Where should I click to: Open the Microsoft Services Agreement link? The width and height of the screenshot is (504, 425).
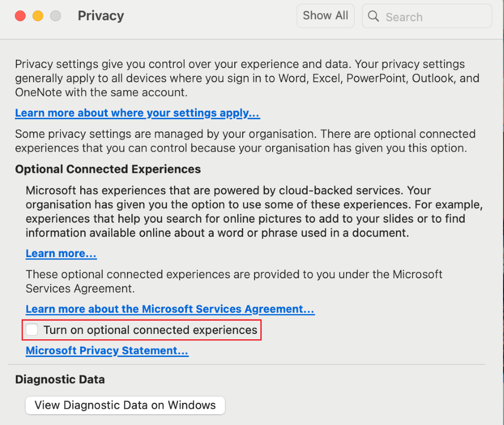pos(170,309)
